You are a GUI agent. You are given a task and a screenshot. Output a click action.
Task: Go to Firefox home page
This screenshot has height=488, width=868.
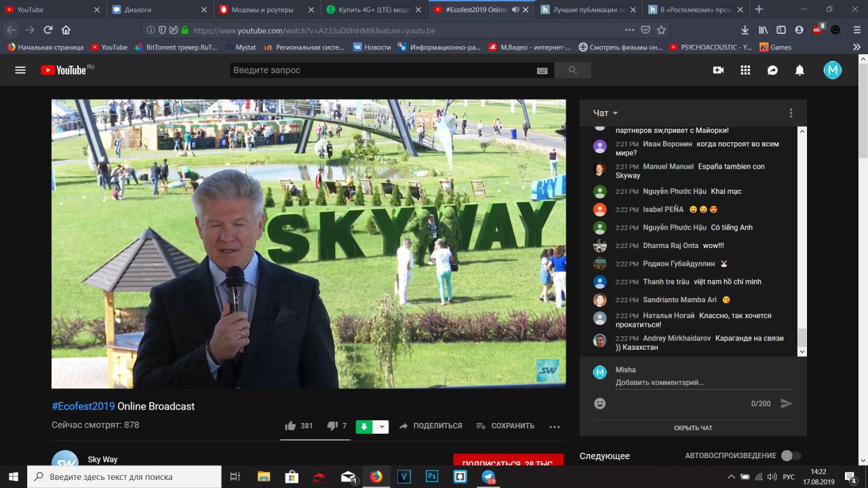(x=66, y=30)
